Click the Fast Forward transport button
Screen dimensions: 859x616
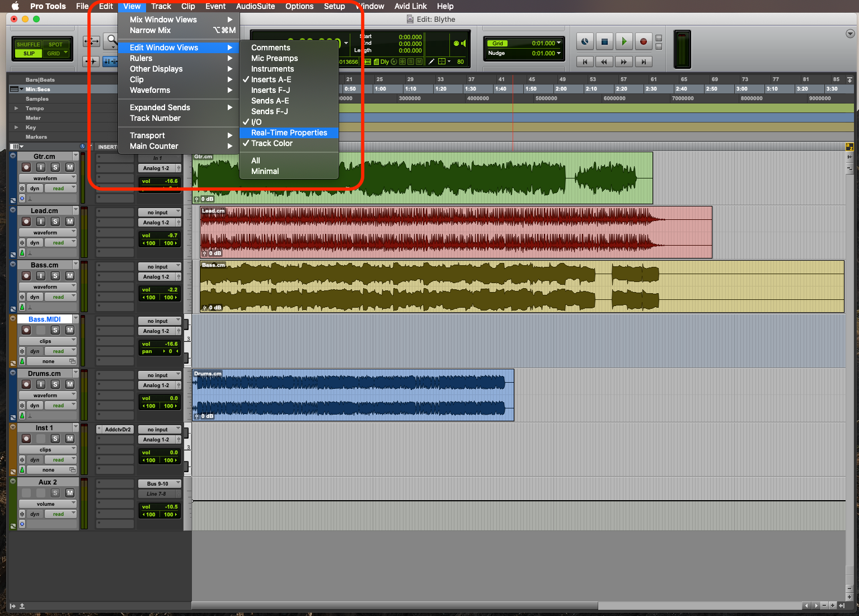pos(624,62)
